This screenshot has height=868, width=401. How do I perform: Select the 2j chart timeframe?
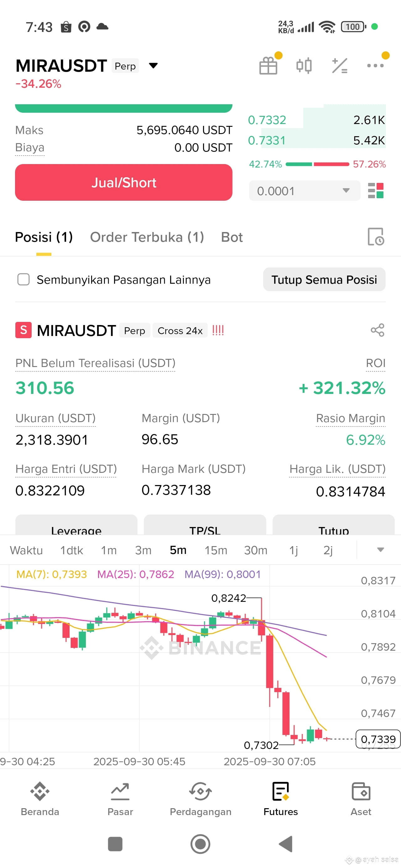pos(328,550)
